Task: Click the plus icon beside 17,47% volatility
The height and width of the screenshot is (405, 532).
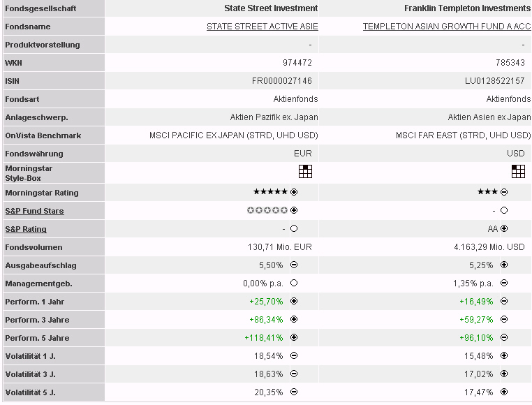Action: coord(504,392)
